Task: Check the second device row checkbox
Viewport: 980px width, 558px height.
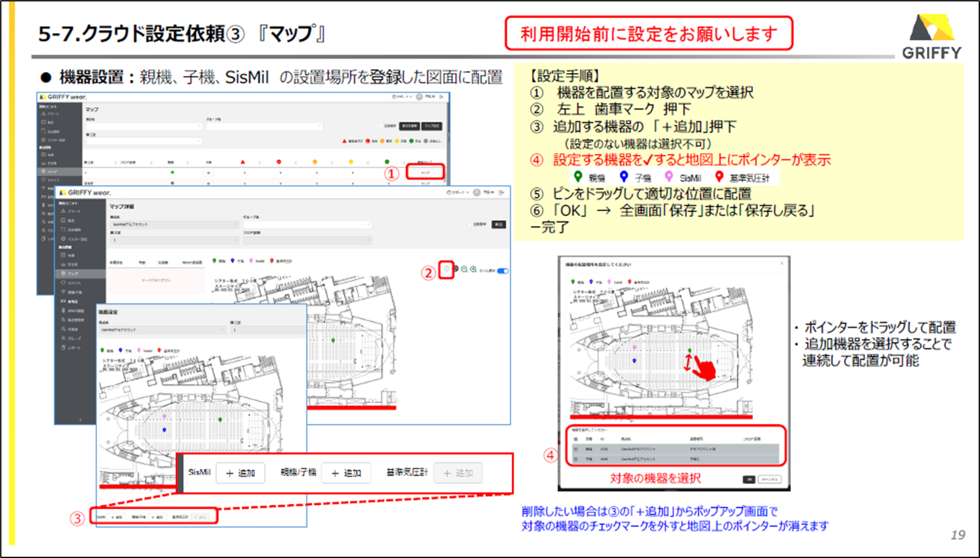Action: click(575, 459)
